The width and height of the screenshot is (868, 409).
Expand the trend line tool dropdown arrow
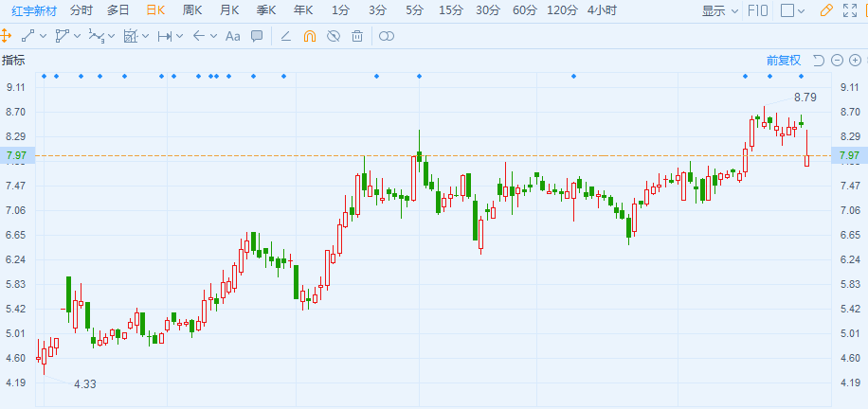point(45,36)
